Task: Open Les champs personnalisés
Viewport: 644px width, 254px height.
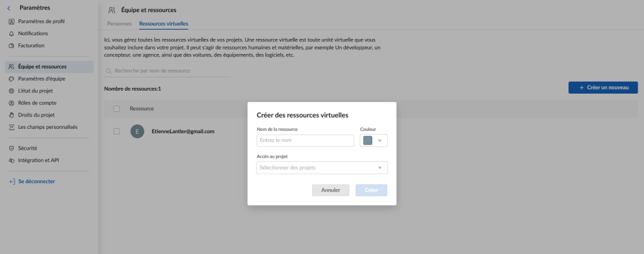Action: [49, 127]
